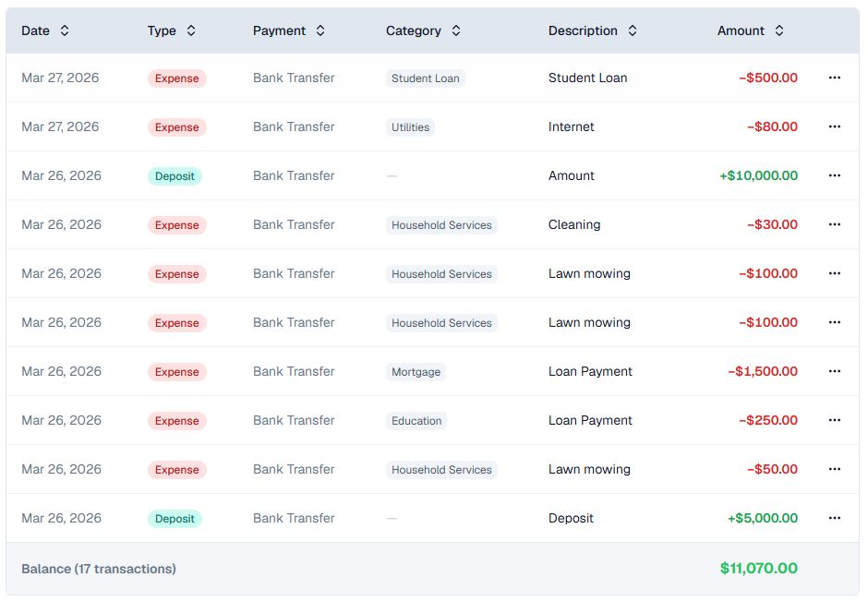Click the Education category tag
The image size is (868, 601).
[416, 420]
